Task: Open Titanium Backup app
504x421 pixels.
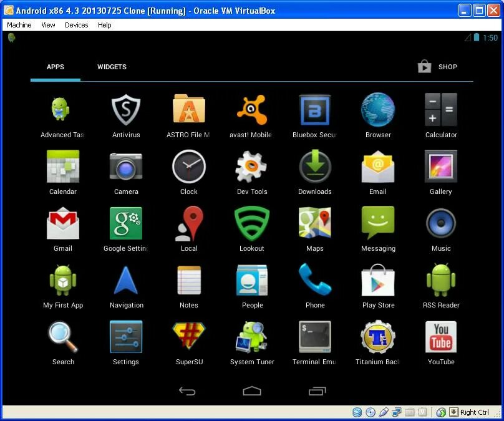Action: pos(378,337)
